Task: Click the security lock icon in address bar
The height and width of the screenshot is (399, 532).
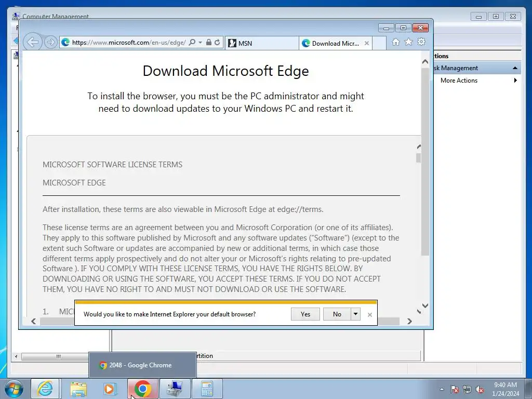Action: (209, 43)
